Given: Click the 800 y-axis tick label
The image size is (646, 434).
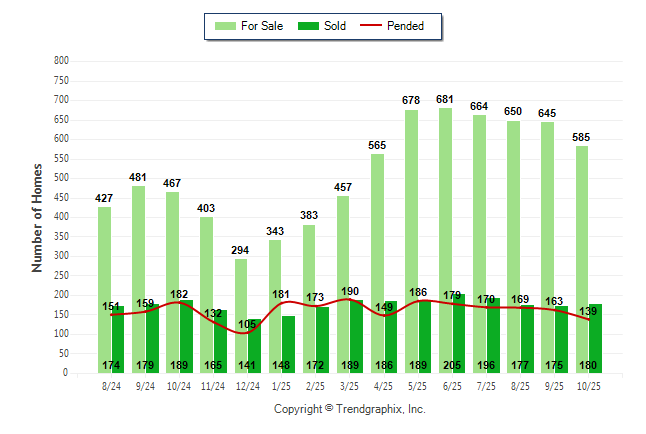Looking at the screenshot, I should pyautogui.click(x=60, y=61).
